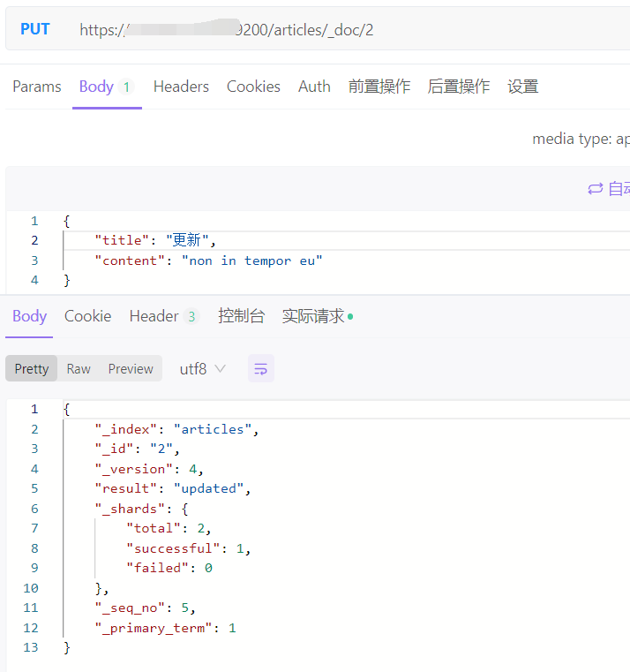Open the response Cookie tab
The height and width of the screenshot is (672, 630).
[88, 316]
